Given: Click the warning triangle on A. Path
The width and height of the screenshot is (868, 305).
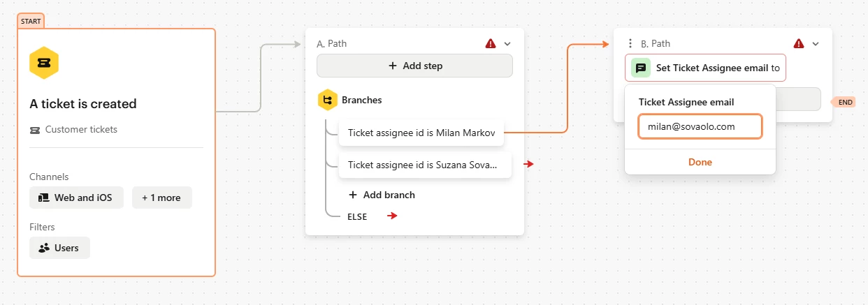Looking at the screenshot, I should click(491, 43).
